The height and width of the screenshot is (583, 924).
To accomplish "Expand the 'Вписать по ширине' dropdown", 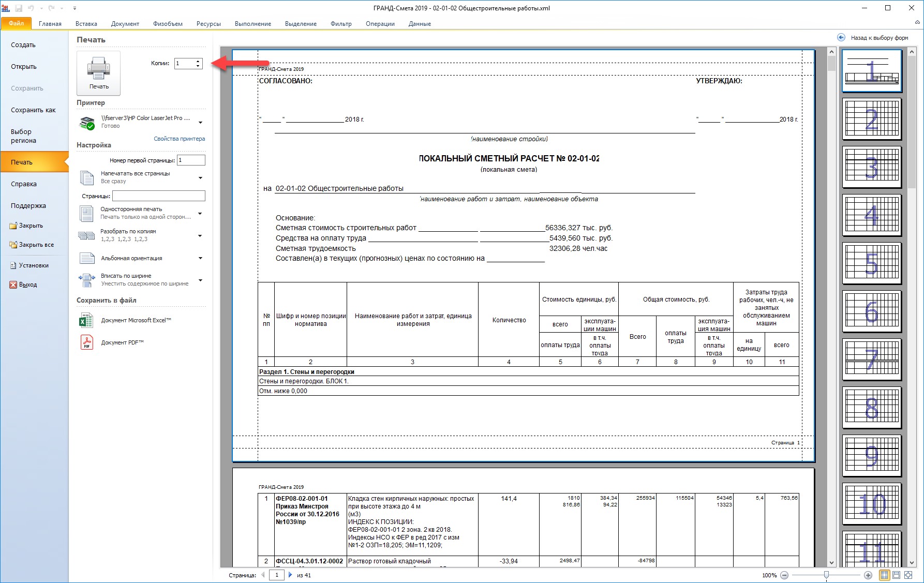I will tap(200, 280).
